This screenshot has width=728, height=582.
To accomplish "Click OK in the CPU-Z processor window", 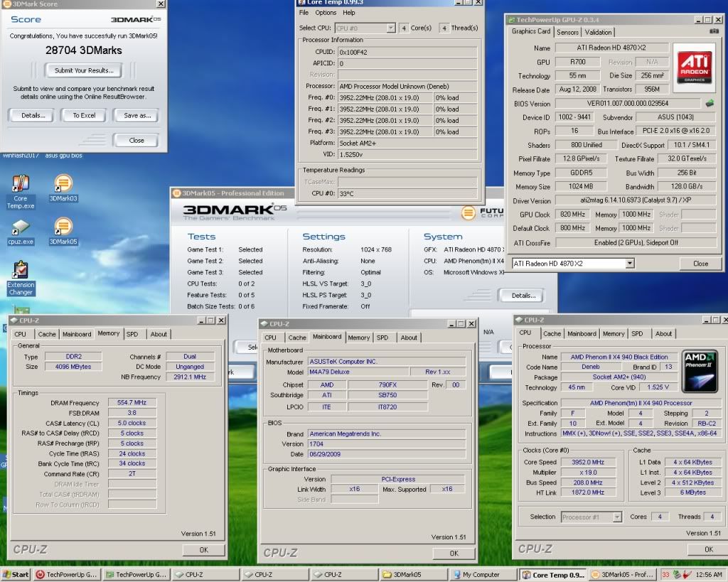I will pos(709,549).
